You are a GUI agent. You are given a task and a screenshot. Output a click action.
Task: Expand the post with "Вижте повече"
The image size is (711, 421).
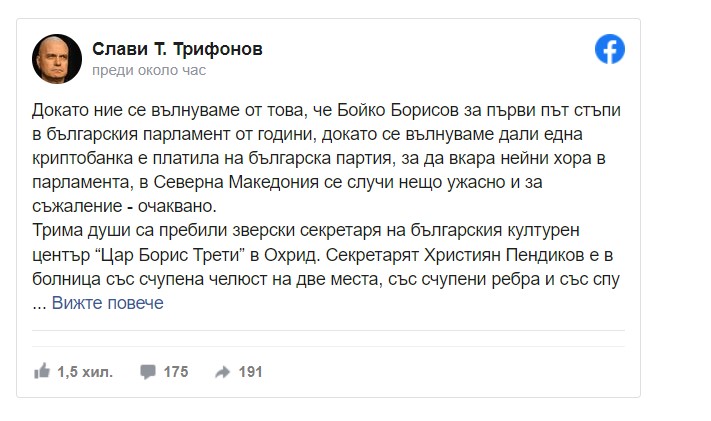(x=107, y=303)
